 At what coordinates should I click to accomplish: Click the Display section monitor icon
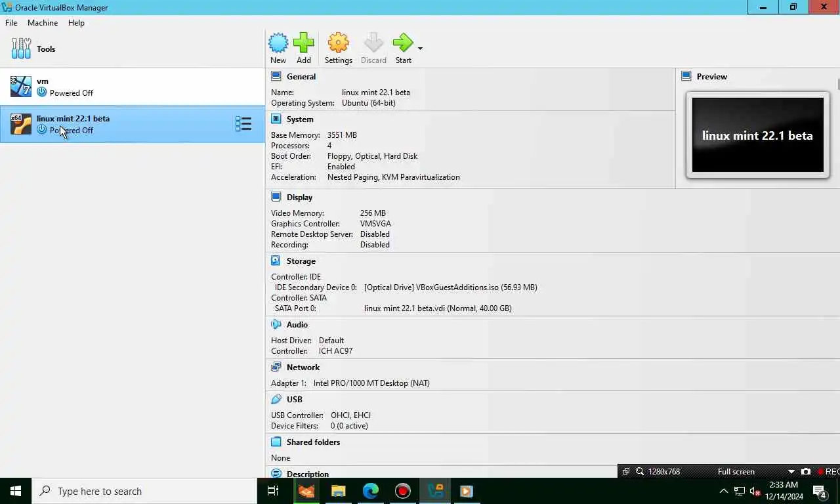click(x=276, y=198)
